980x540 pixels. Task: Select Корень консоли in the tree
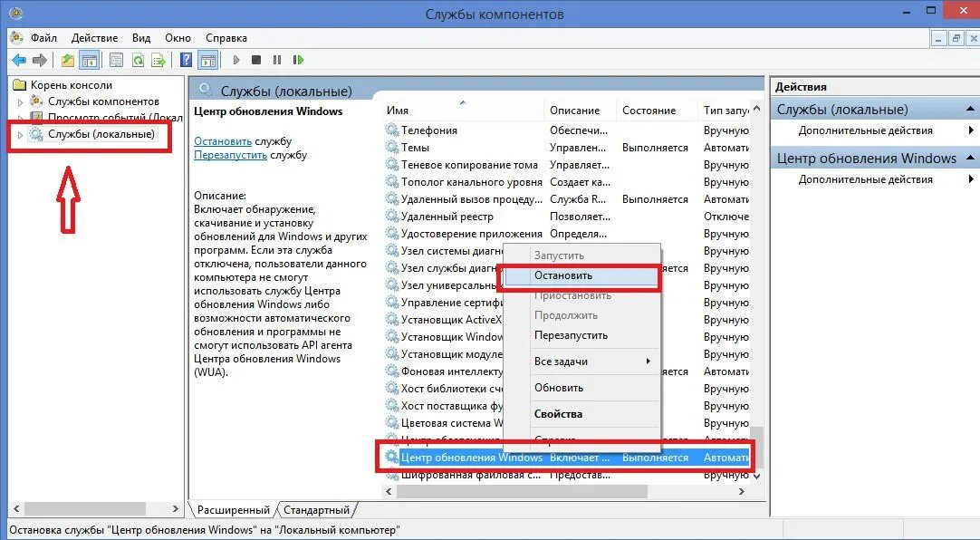click(72, 85)
